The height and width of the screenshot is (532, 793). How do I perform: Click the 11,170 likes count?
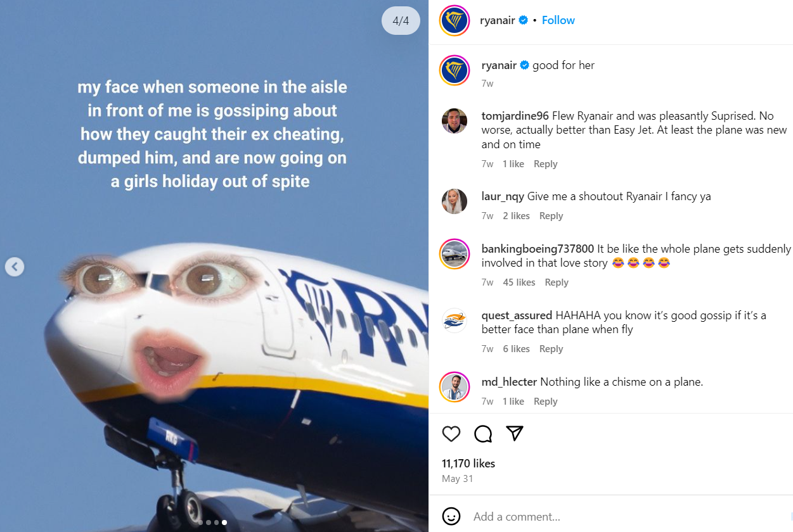[x=468, y=463]
